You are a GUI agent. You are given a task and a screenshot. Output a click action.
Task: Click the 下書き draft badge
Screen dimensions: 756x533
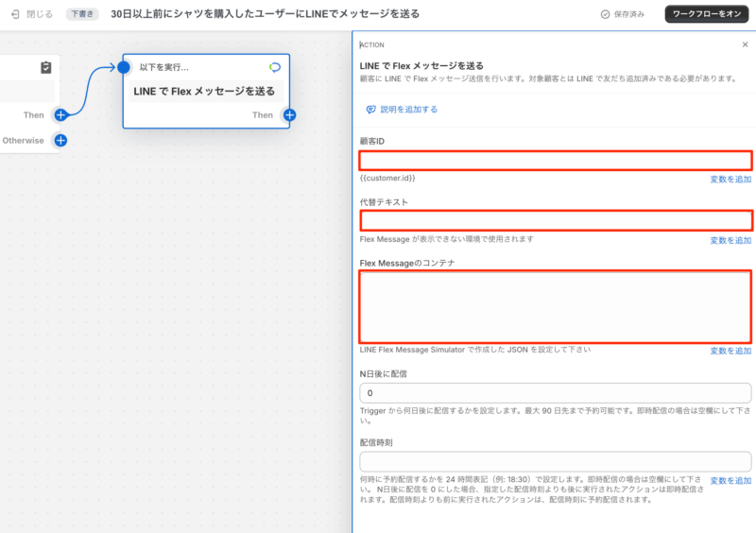point(82,14)
